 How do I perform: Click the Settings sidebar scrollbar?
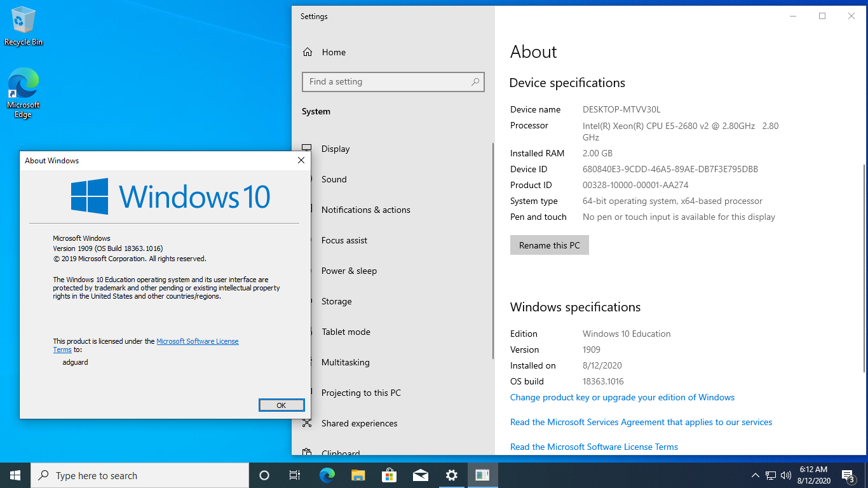(x=493, y=251)
